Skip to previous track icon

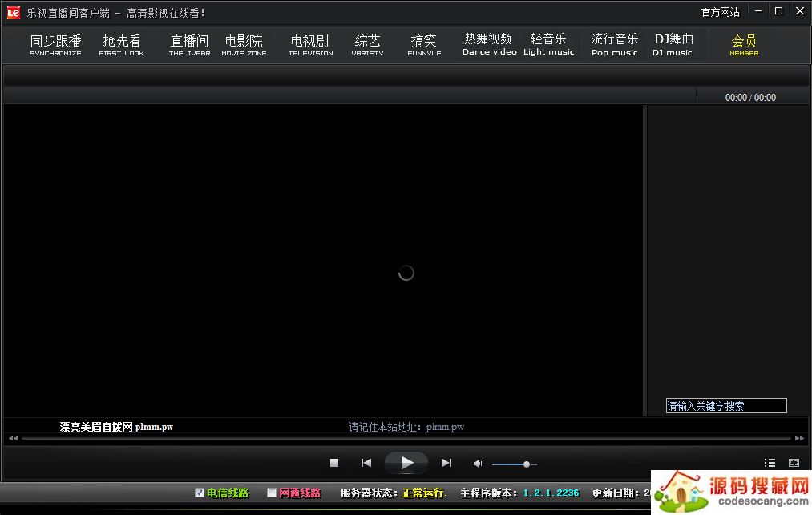coord(366,463)
